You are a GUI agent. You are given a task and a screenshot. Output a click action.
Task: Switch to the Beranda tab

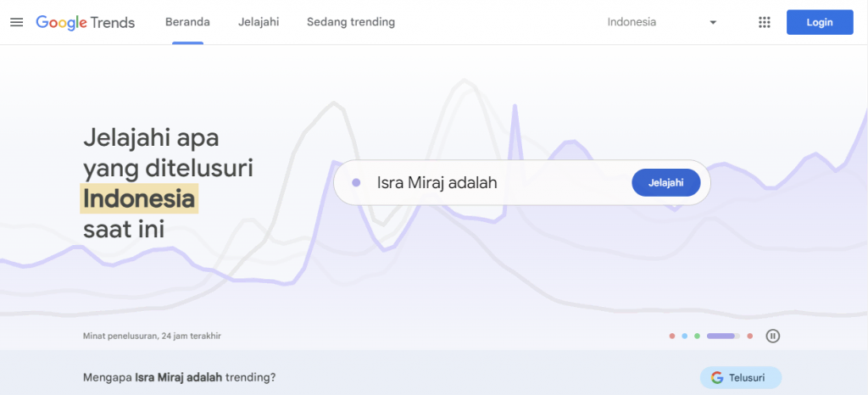[x=187, y=22]
